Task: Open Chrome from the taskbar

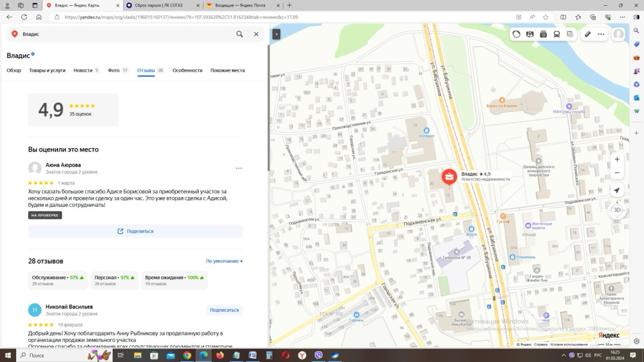Action: point(187,356)
